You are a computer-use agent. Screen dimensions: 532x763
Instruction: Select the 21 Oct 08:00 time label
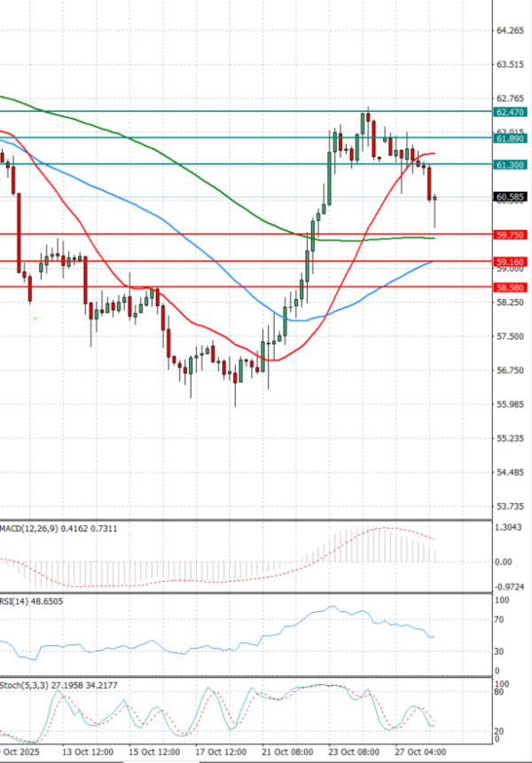[x=286, y=752]
